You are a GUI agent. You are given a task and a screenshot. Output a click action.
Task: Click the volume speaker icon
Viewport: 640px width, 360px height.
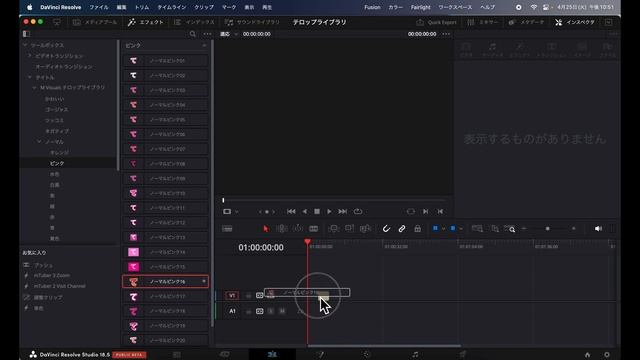coord(598,229)
